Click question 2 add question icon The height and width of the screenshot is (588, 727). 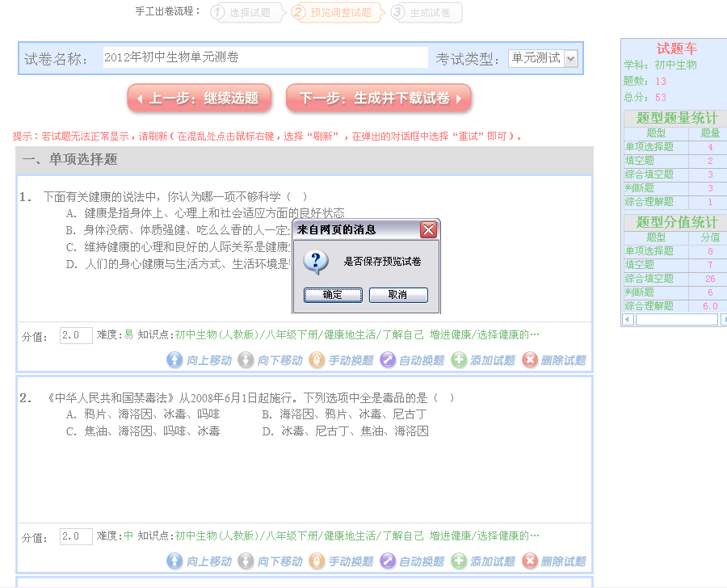coord(459,561)
